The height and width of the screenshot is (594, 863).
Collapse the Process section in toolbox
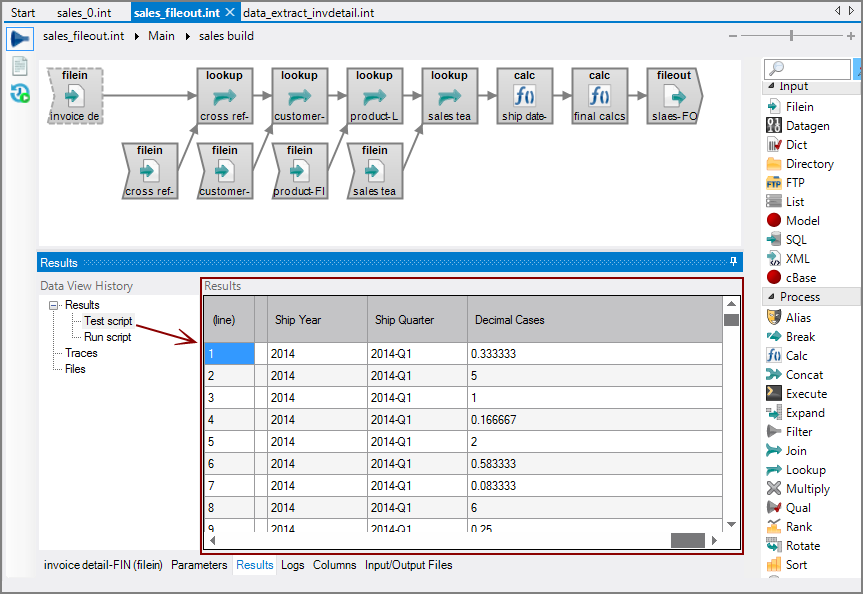click(771, 297)
